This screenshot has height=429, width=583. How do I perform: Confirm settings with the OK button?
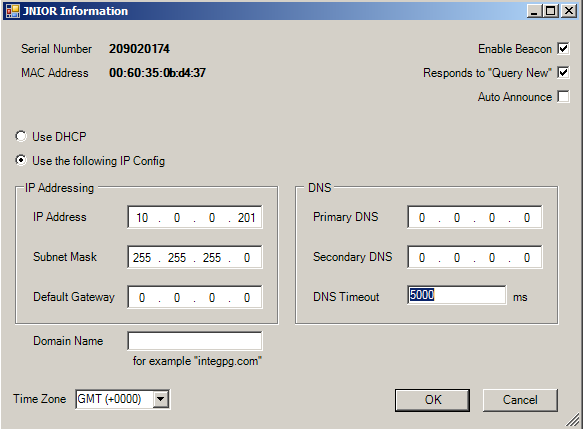click(x=432, y=400)
